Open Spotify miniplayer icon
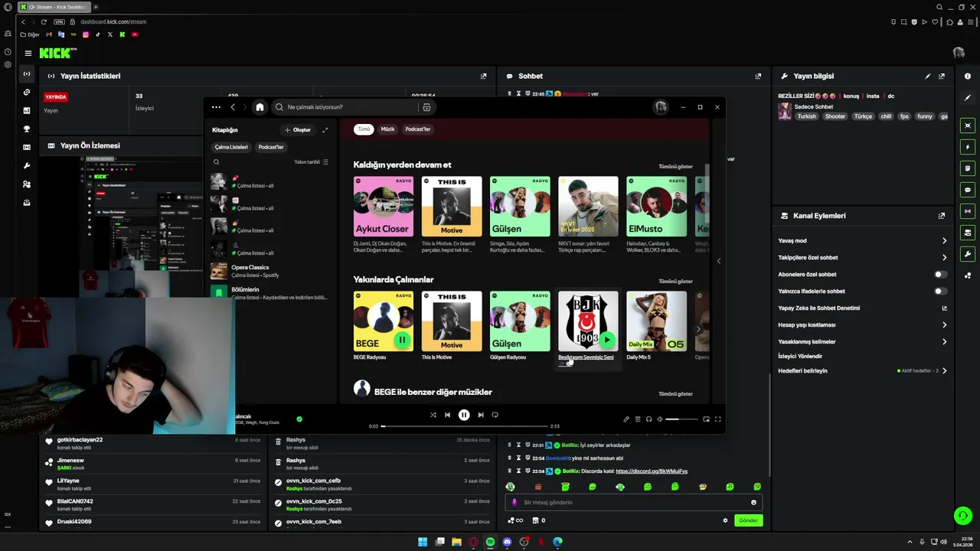Screen dimensions: 980x551 (x=706, y=419)
